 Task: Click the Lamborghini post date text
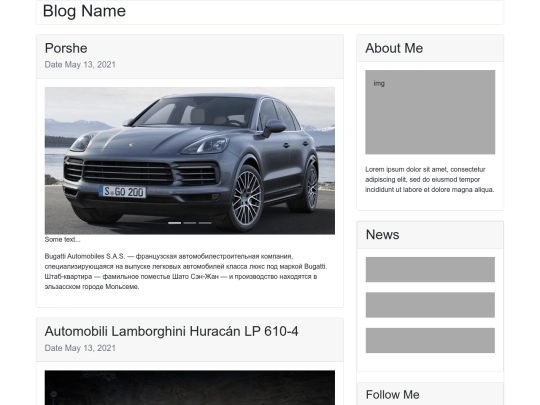click(x=80, y=348)
